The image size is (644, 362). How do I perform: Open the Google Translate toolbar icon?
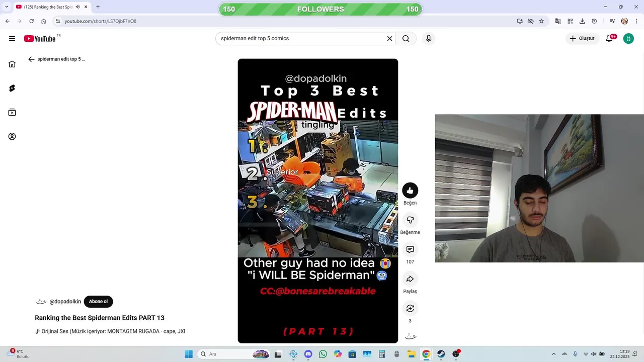point(558,21)
